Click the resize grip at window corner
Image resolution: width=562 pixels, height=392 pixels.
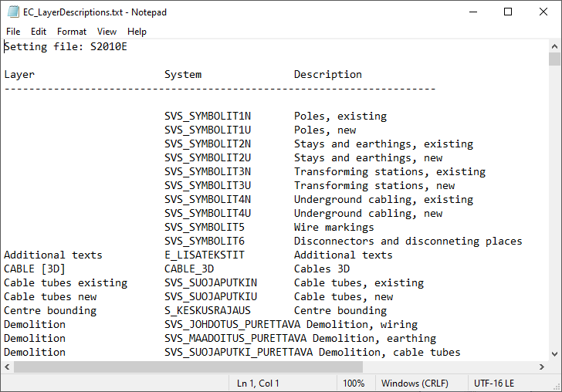[x=555, y=385]
